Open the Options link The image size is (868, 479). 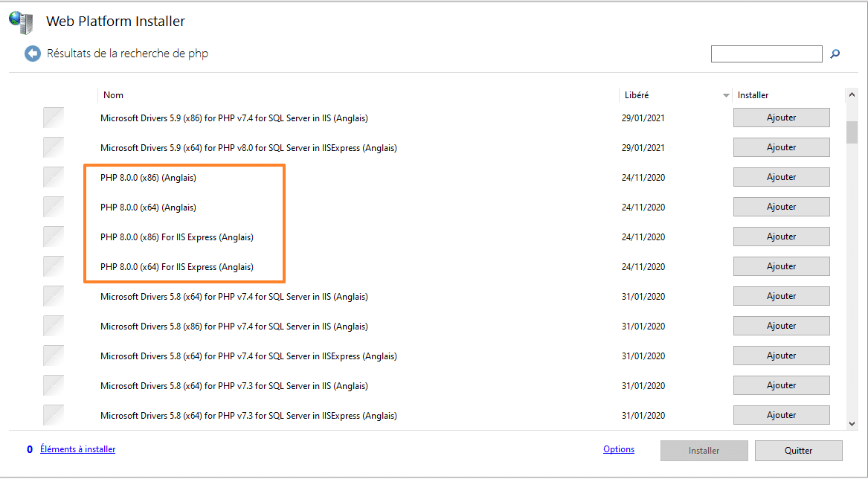(x=619, y=449)
